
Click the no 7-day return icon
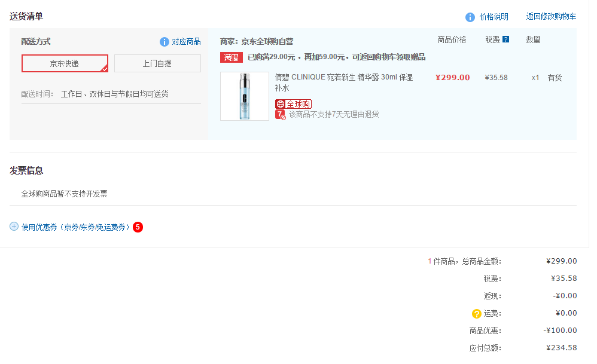(281, 115)
